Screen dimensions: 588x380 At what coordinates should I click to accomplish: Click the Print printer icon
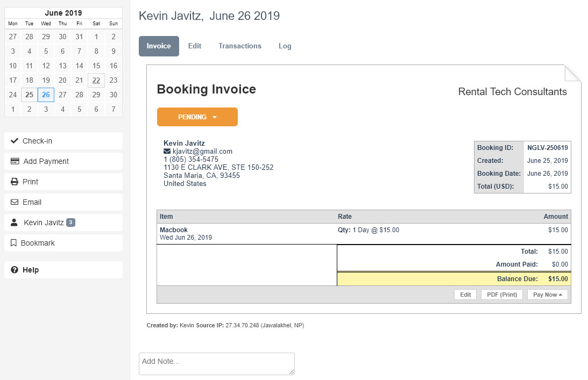pos(14,182)
